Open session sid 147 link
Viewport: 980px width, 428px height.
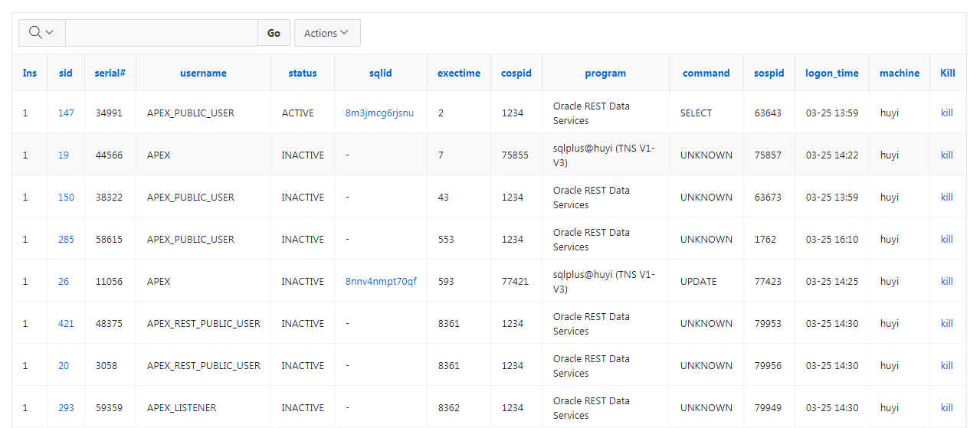click(66, 113)
